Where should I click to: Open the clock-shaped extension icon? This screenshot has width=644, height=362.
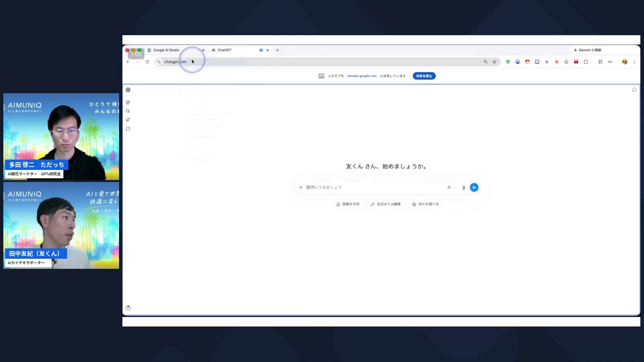pos(566,62)
